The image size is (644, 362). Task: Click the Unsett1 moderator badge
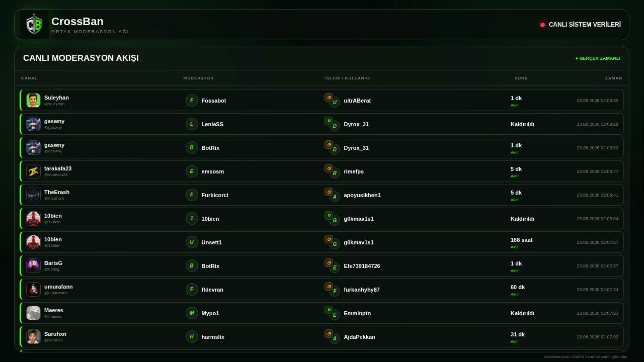(x=192, y=242)
